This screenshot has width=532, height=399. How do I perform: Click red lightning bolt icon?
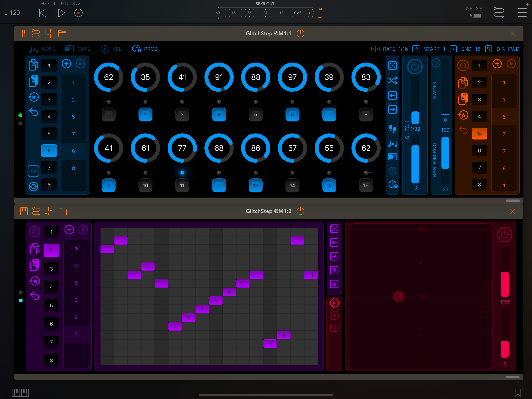334,315
